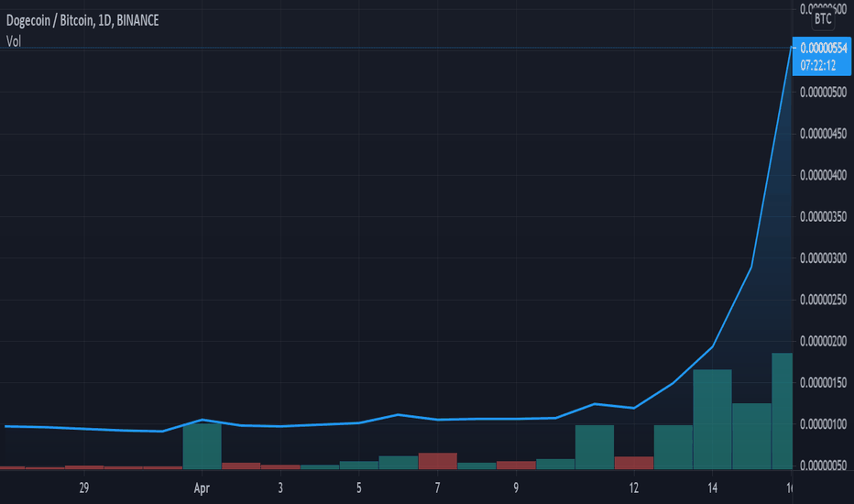Click the 0.00000400 price axis label
This screenshot has height=504, width=854.
(824, 175)
